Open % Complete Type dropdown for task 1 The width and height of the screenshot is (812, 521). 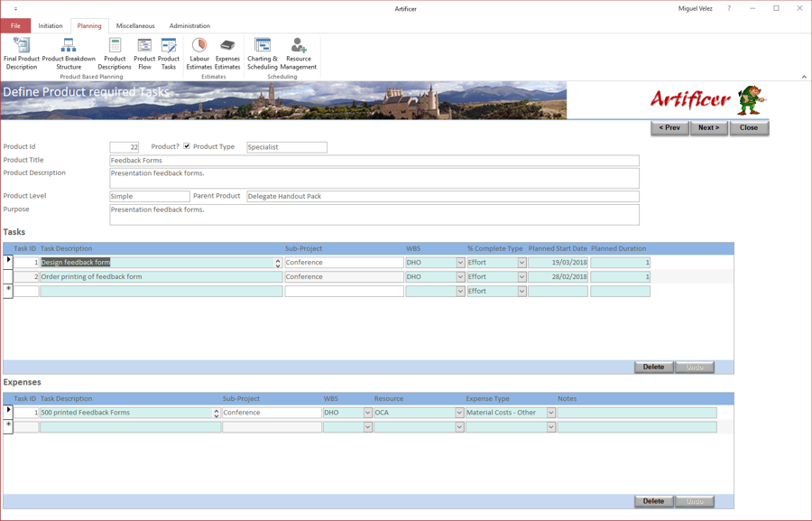click(x=522, y=263)
